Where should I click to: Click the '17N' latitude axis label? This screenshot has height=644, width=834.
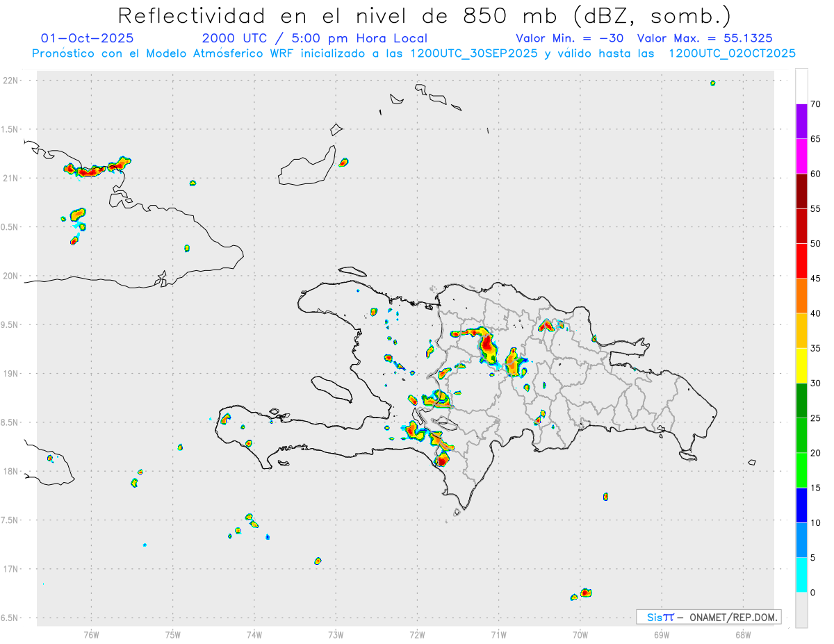click(12, 569)
